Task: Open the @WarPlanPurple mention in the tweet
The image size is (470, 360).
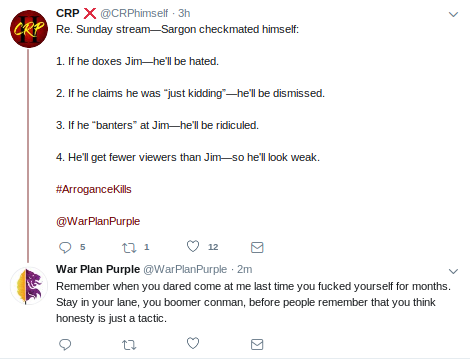Action: 98,221
